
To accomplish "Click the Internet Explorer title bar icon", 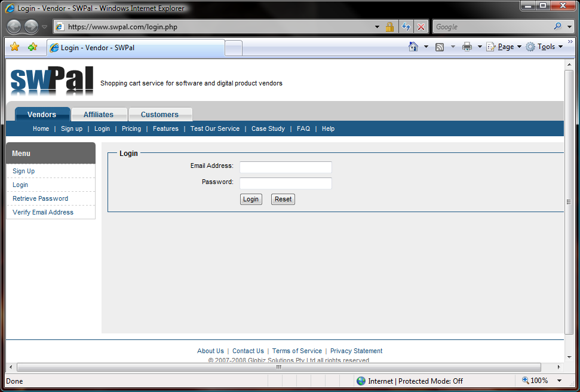I will coord(10,8).
